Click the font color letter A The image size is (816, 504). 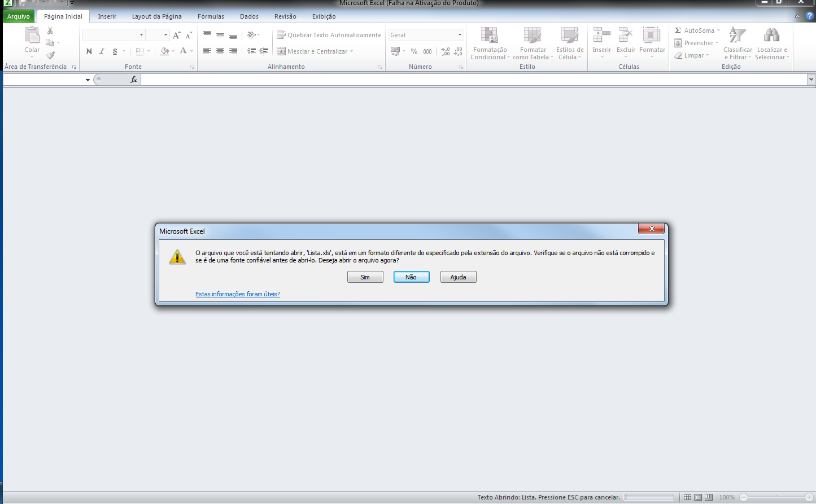pyautogui.click(x=183, y=51)
